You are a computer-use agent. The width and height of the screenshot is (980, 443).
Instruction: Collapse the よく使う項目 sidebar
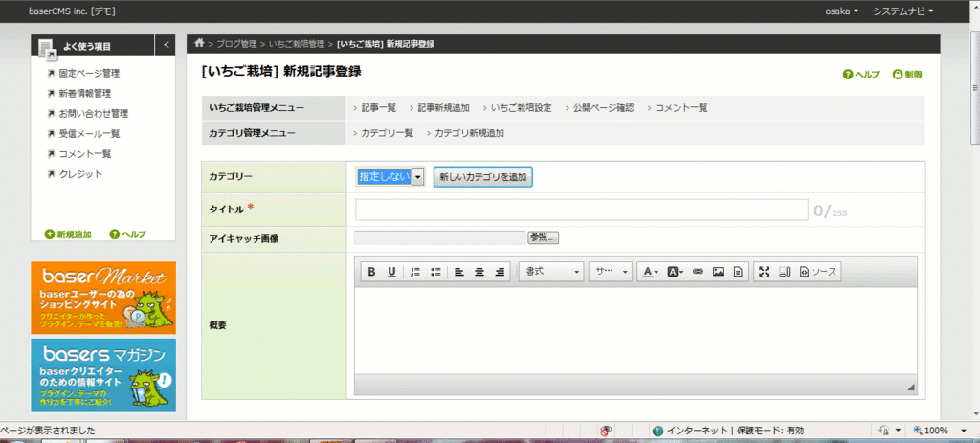tap(166, 45)
